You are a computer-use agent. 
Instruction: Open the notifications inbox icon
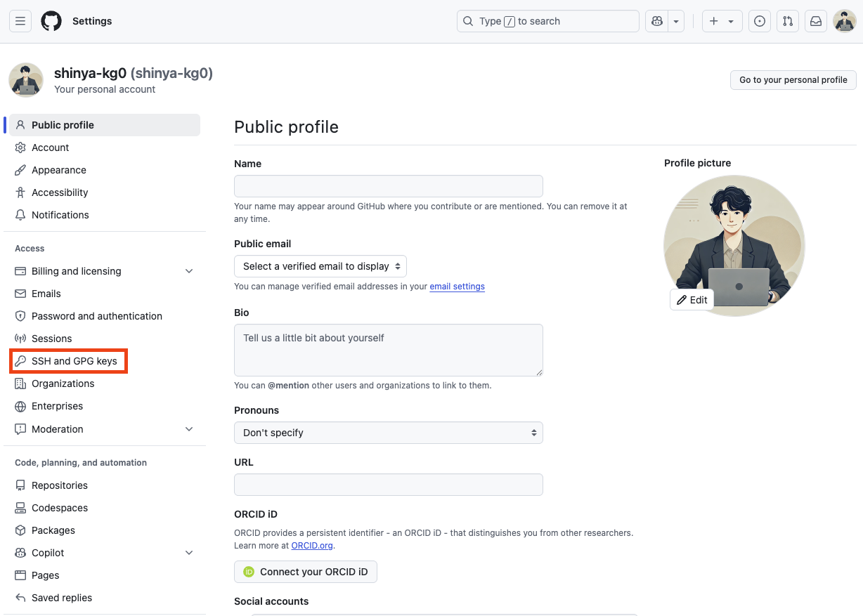pos(815,21)
